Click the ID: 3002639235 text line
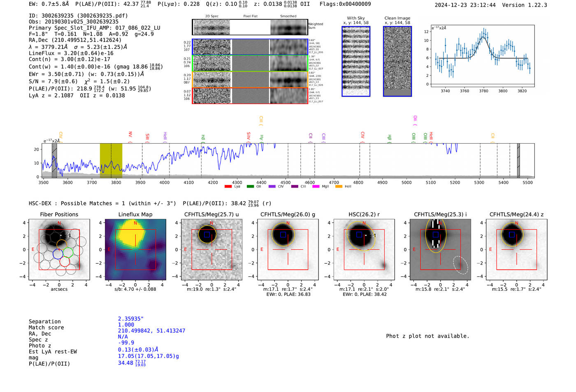The width and height of the screenshot is (576, 392). click(x=78, y=16)
